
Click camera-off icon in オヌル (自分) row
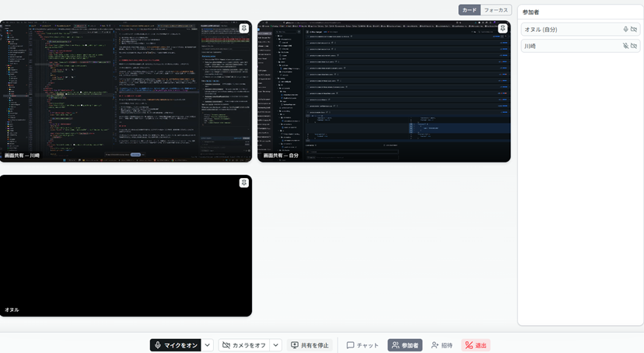click(x=634, y=30)
